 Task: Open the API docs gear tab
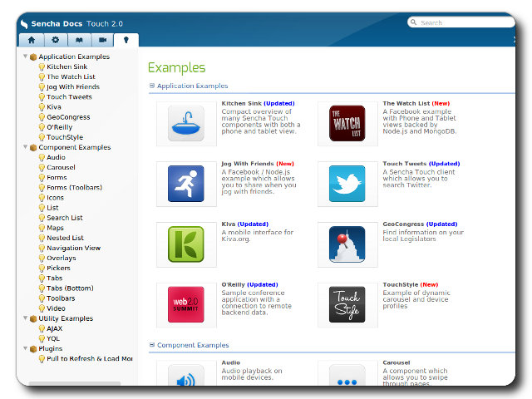55,39
